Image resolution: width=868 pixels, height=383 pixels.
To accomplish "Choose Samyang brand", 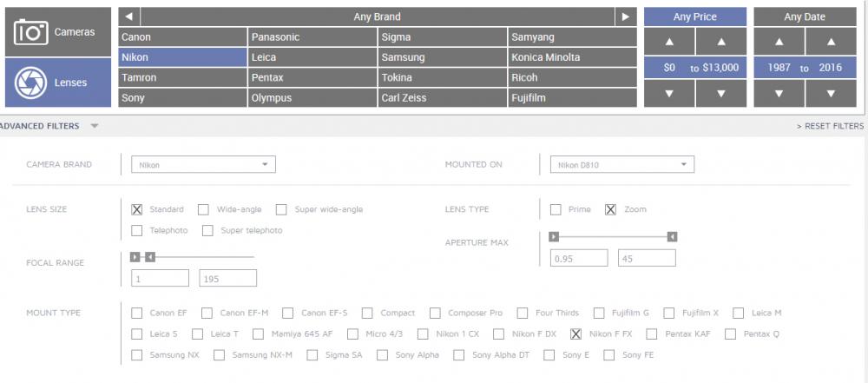I will (x=572, y=37).
